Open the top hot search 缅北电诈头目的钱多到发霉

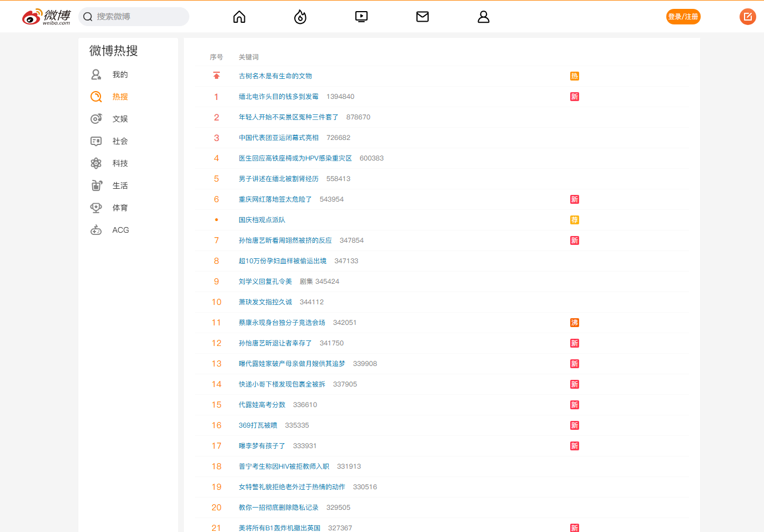(x=279, y=97)
